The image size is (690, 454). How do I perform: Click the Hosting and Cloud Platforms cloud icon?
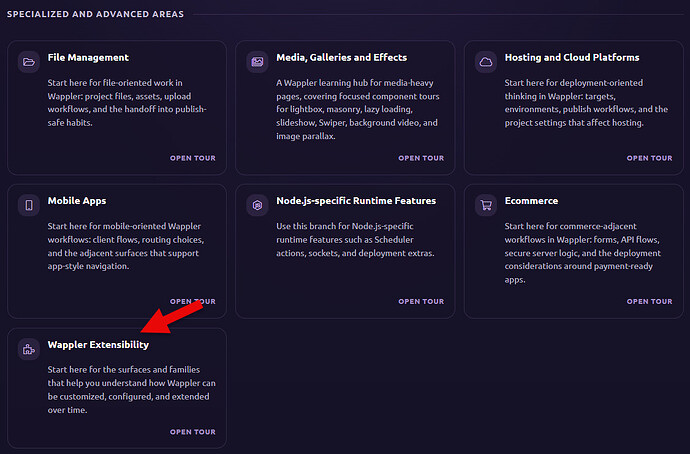pos(486,62)
